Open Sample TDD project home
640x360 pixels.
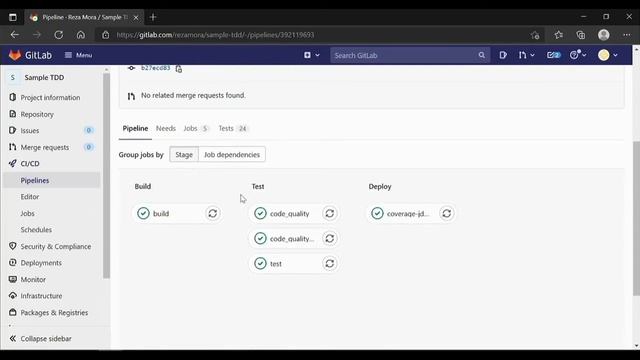(44, 78)
